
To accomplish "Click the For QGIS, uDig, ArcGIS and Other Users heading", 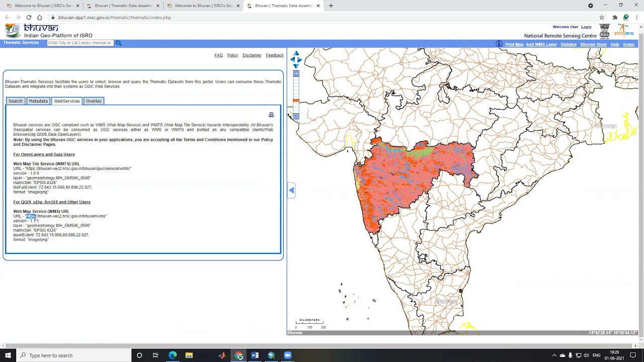I will click(52, 202).
